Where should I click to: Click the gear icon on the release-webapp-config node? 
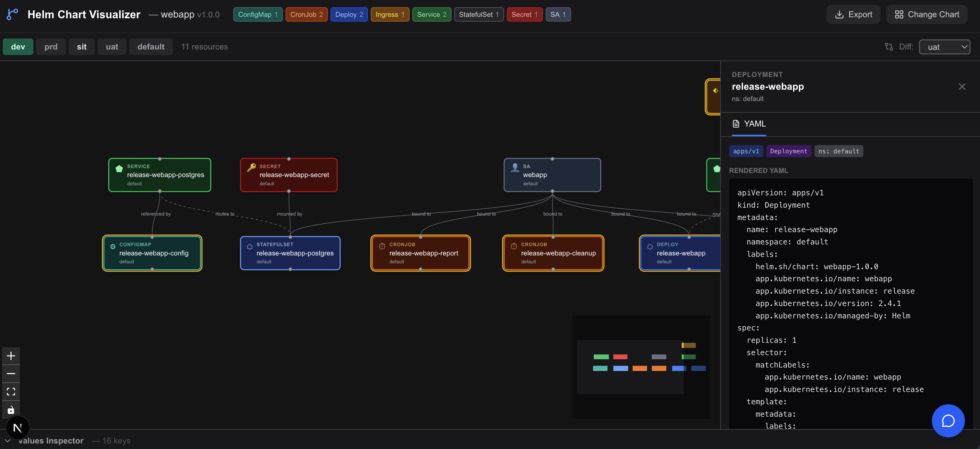(x=113, y=247)
